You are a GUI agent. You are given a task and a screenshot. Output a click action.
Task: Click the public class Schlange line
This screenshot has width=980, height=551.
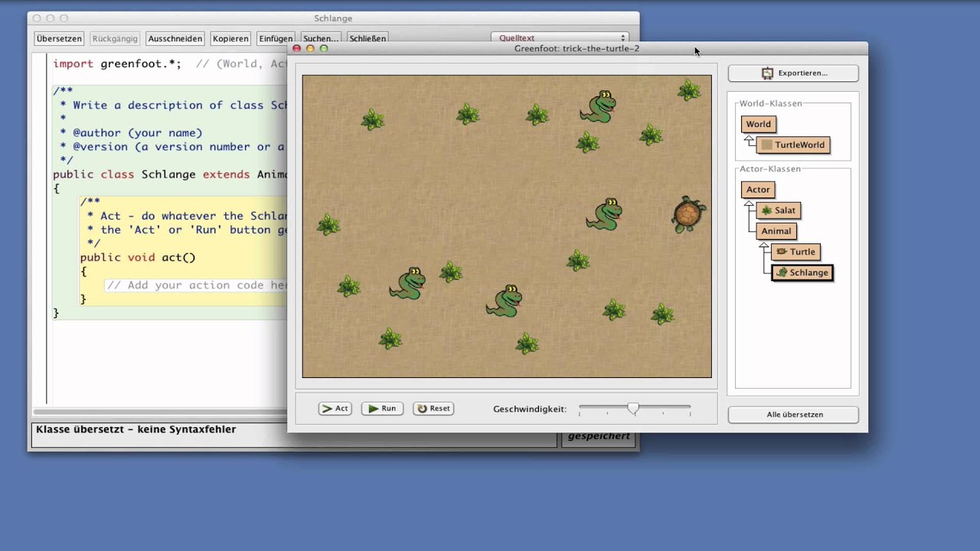click(x=170, y=174)
